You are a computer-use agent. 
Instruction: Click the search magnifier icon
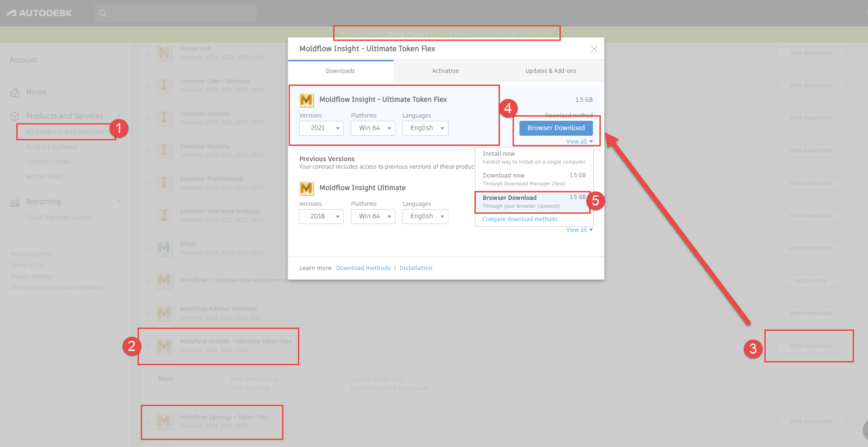(103, 13)
